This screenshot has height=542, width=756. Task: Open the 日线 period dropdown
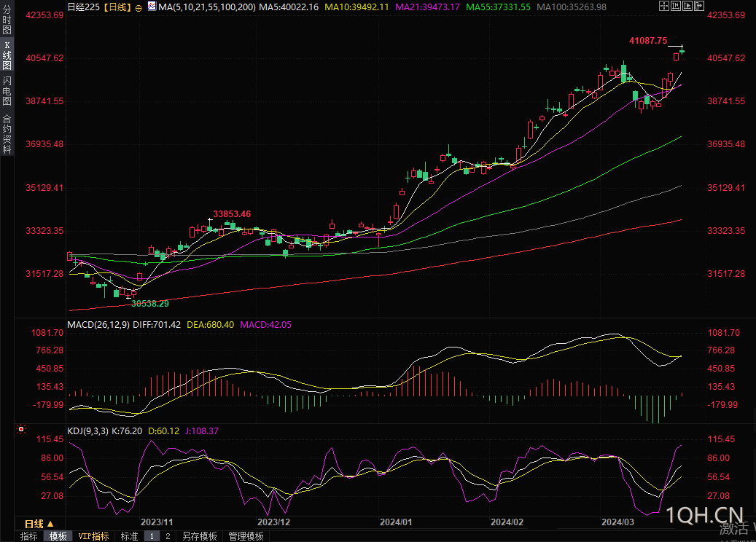click(x=39, y=524)
